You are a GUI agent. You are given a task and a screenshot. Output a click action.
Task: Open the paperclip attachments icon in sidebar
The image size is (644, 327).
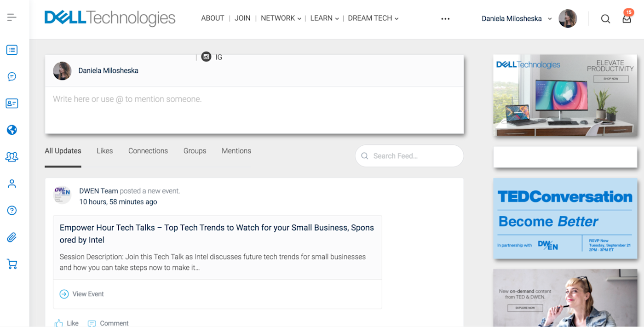click(x=12, y=237)
